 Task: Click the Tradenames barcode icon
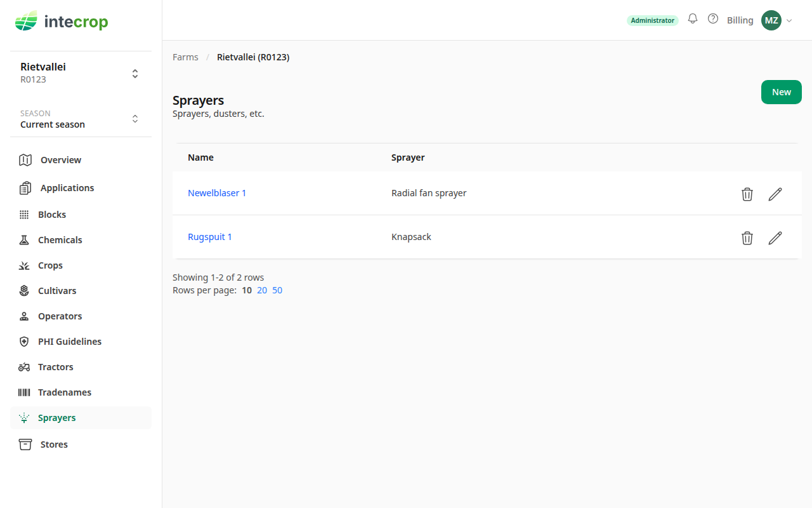pos(24,392)
